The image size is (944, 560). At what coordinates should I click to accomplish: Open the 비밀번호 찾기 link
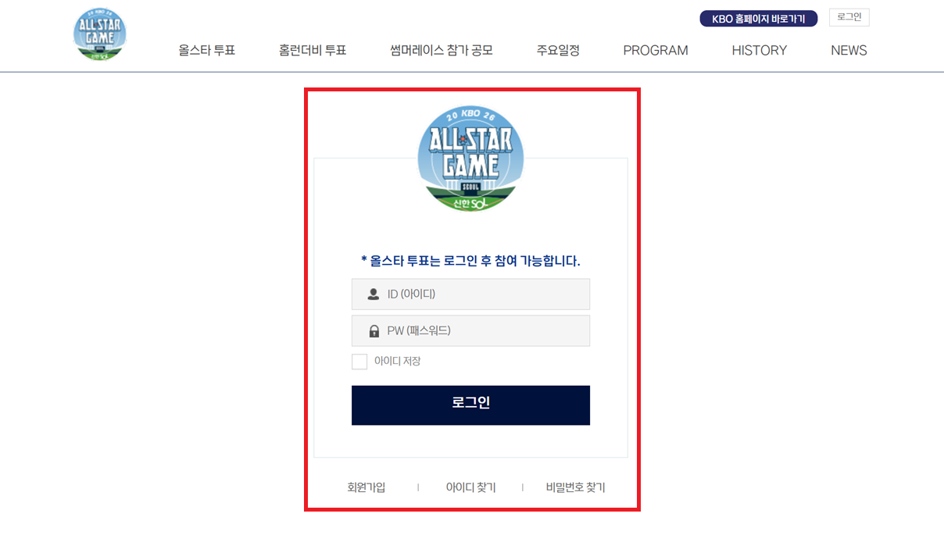(x=575, y=487)
